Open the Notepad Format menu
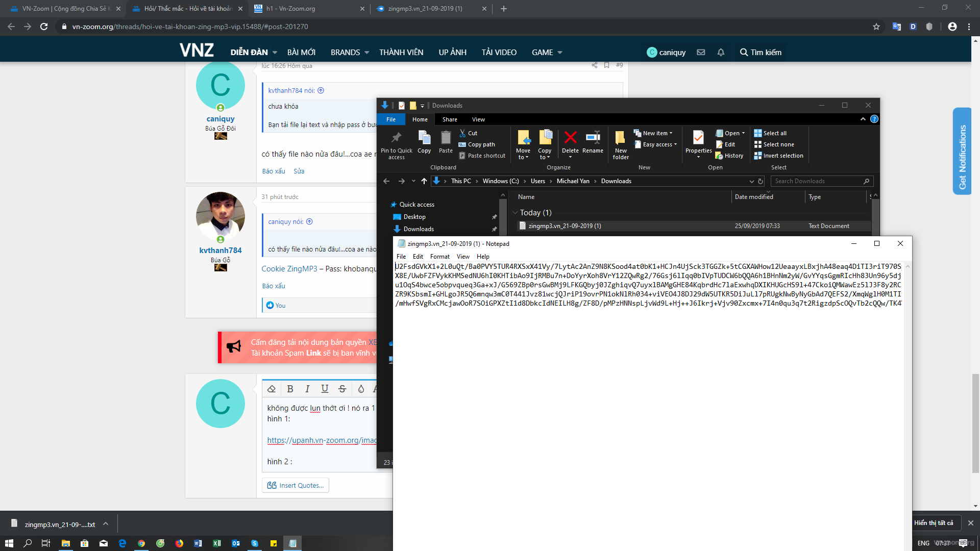 tap(439, 257)
